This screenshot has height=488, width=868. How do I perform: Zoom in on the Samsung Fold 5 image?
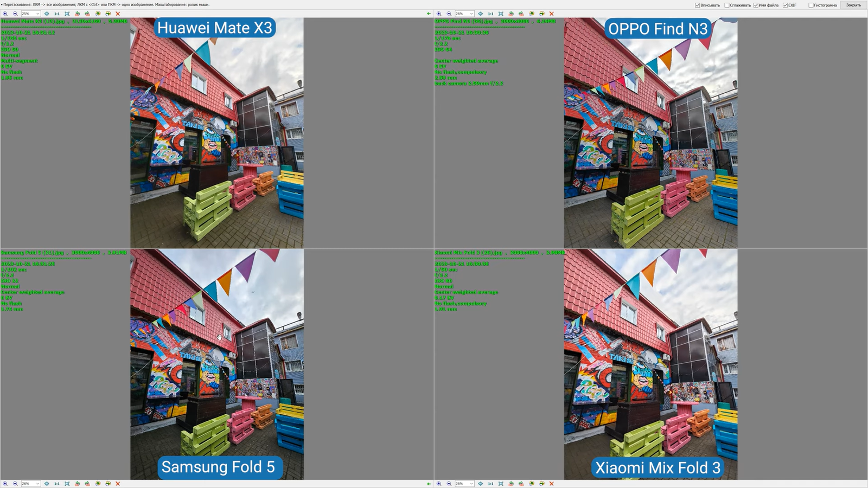(5, 484)
